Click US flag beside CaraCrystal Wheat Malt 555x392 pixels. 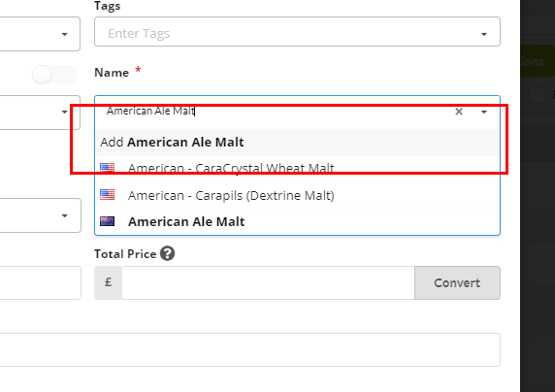(x=108, y=168)
